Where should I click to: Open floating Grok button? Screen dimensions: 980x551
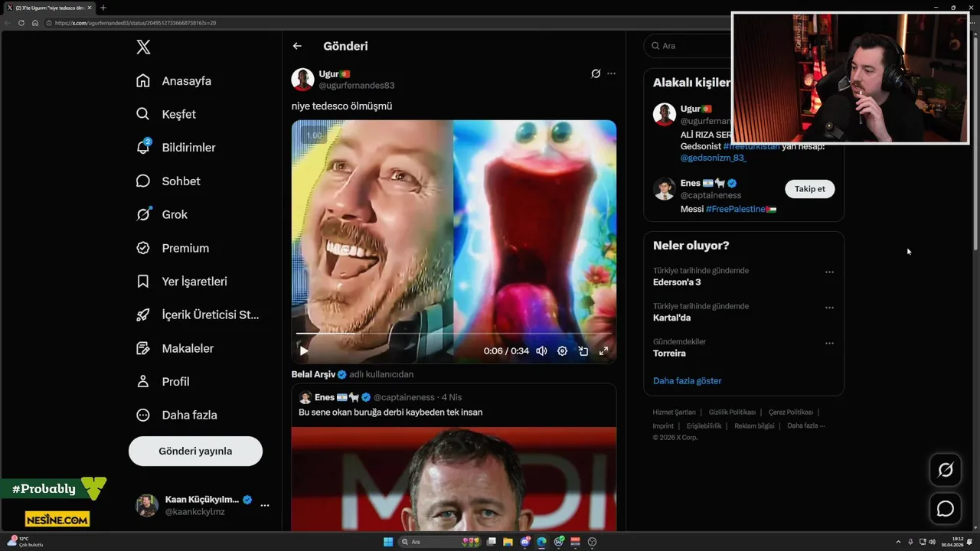946,470
